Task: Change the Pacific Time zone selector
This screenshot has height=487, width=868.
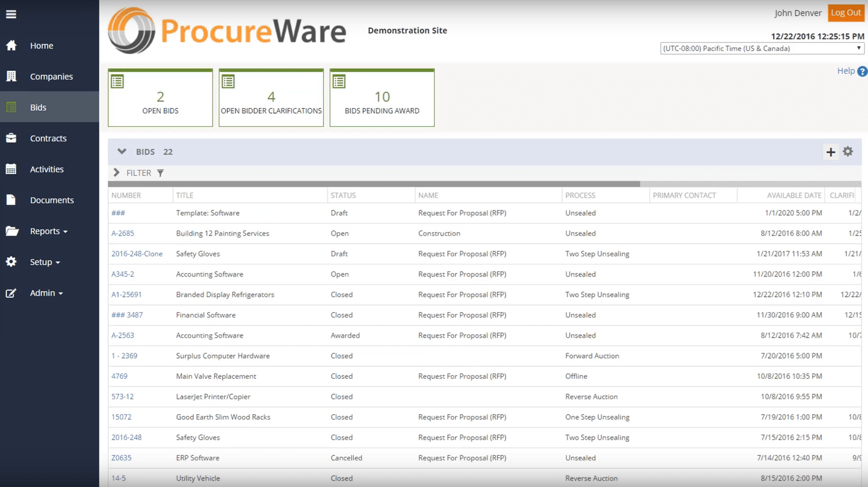Action: 762,49
